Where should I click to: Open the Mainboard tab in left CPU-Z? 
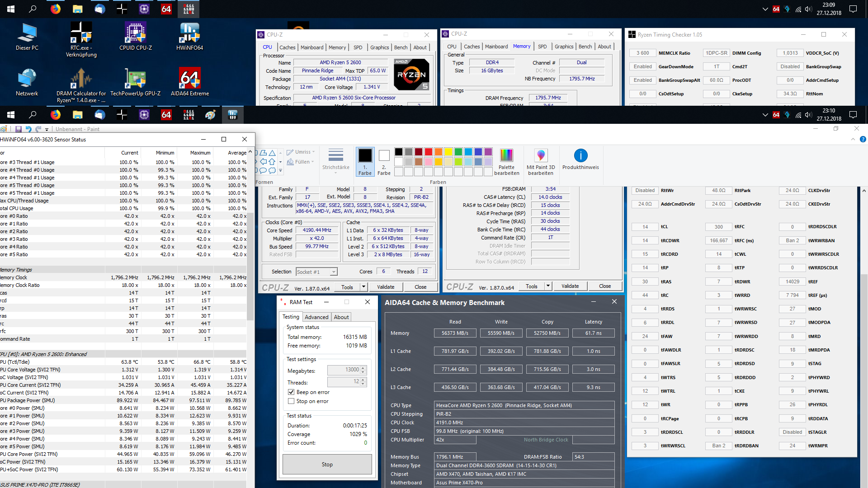click(x=312, y=47)
